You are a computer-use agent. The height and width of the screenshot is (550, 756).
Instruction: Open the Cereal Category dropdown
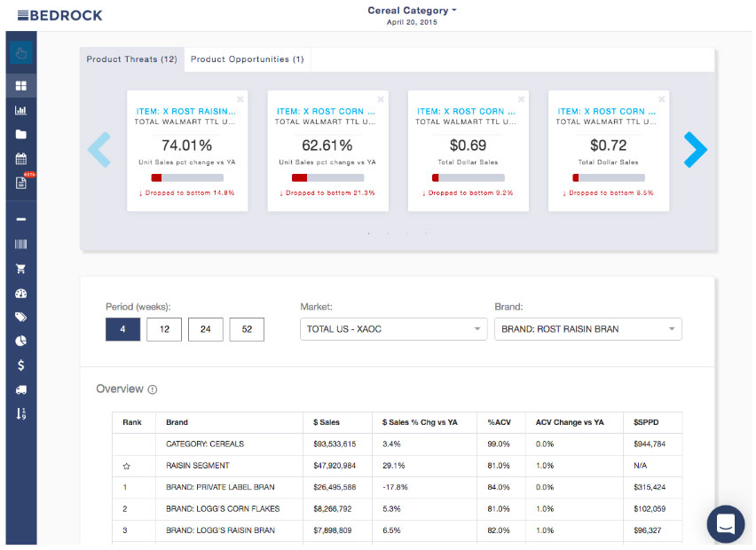pos(412,11)
